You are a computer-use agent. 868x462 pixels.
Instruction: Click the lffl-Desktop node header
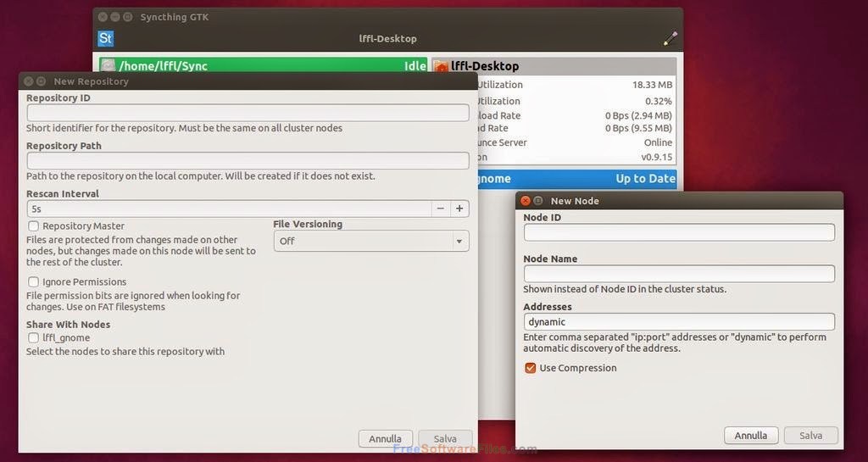(554, 66)
